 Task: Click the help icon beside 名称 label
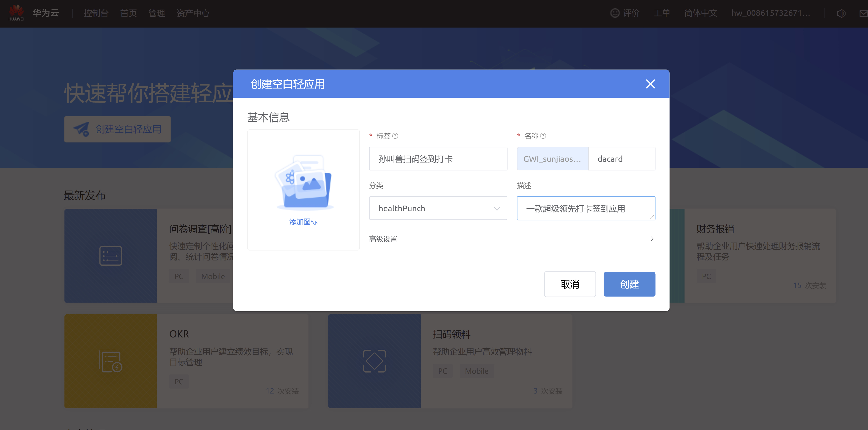tap(543, 136)
